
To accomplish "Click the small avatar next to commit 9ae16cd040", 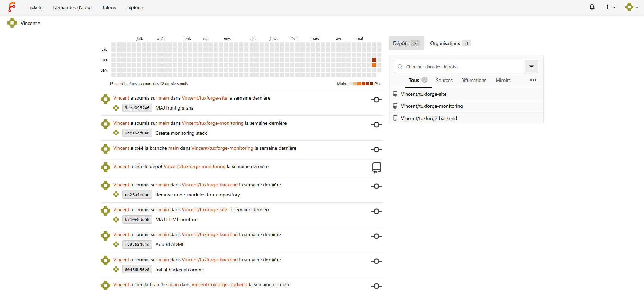I will (116, 133).
